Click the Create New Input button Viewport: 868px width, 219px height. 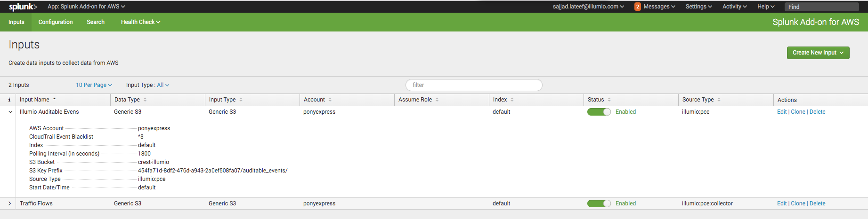tap(818, 53)
